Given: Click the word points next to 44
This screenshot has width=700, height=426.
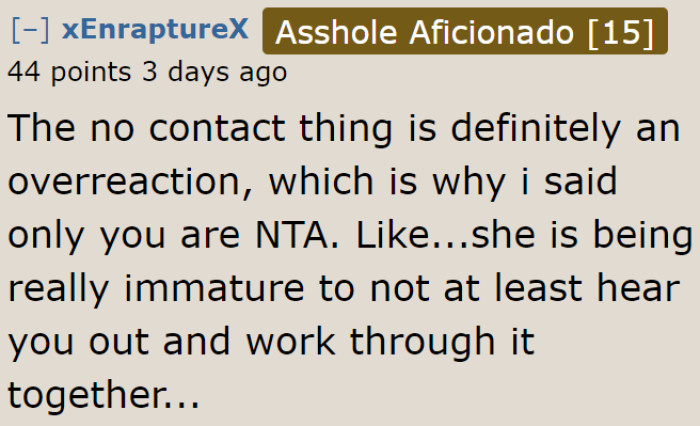Looking at the screenshot, I should (91, 73).
